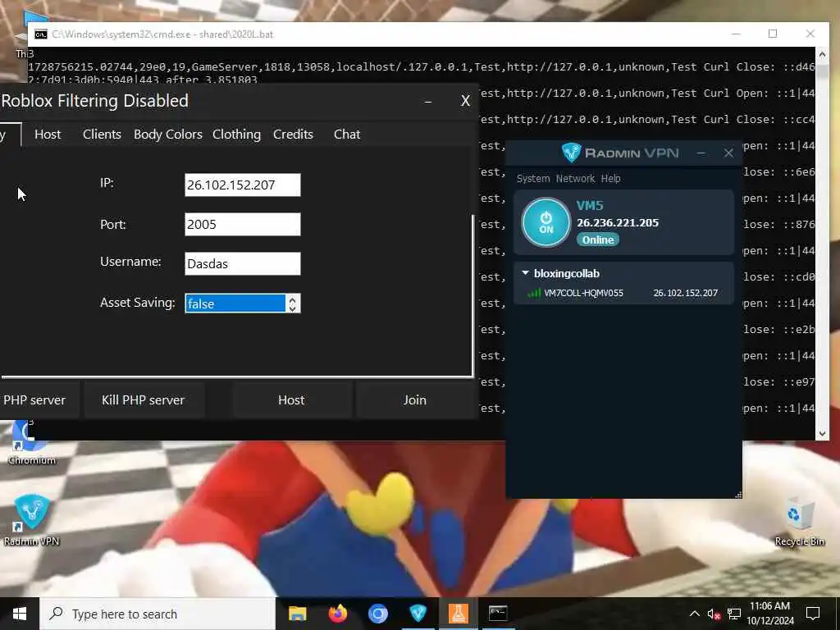Image resolution: width=840 pixels, height=630 pixels.
Task: Click the Port input field
Action: pos(243,225)
